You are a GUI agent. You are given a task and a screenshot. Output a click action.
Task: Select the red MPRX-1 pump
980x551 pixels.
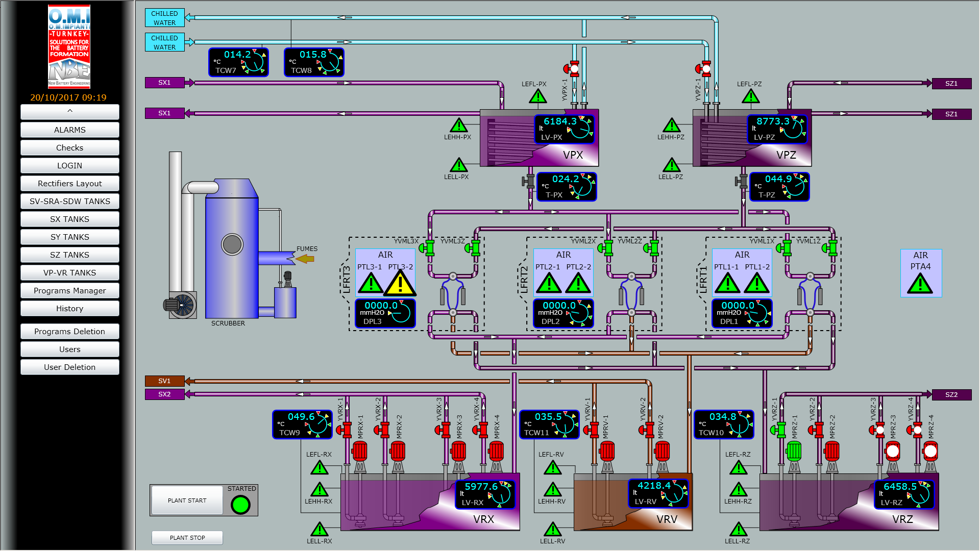[360, 451]
